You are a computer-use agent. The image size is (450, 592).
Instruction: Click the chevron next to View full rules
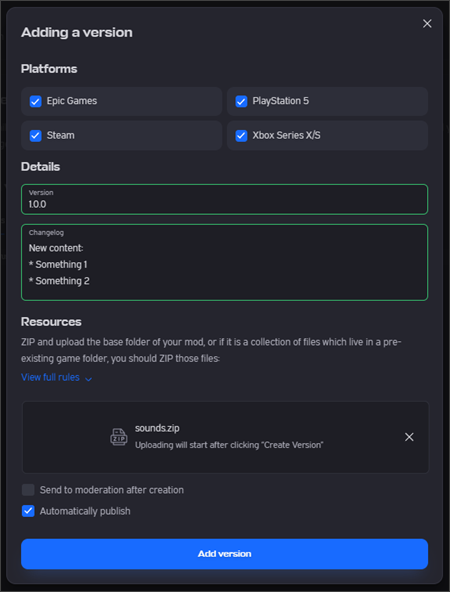[88, 379]
